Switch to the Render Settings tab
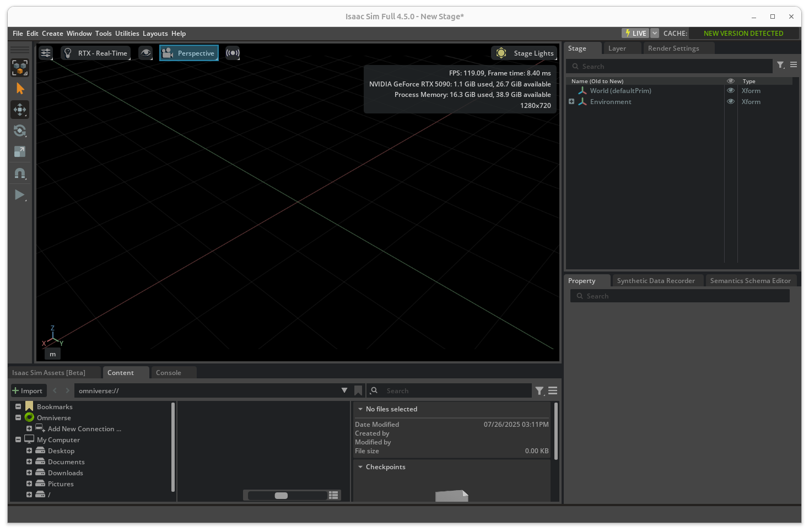 point(673,48)
